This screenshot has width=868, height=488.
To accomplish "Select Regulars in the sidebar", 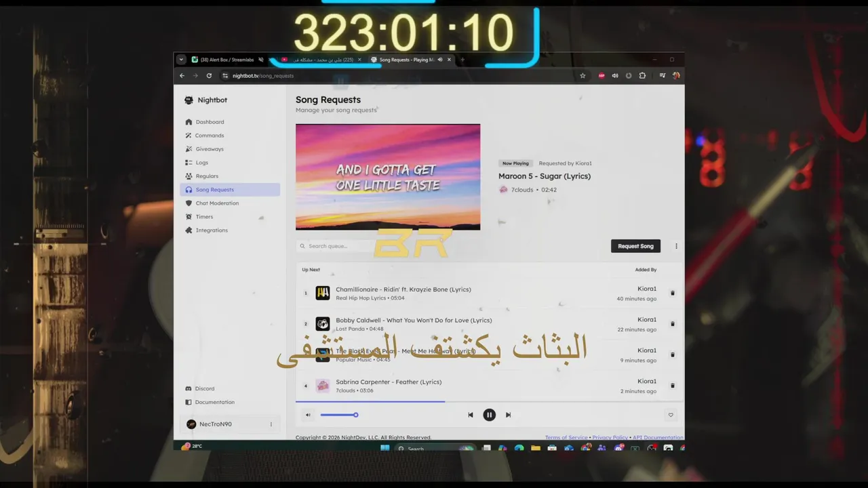I will pos(229,176).
